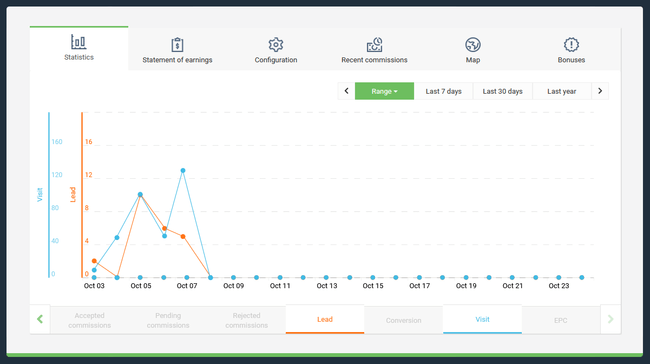Click the Oct 23 axis label

pyautogui.click(x=559, y=286)
